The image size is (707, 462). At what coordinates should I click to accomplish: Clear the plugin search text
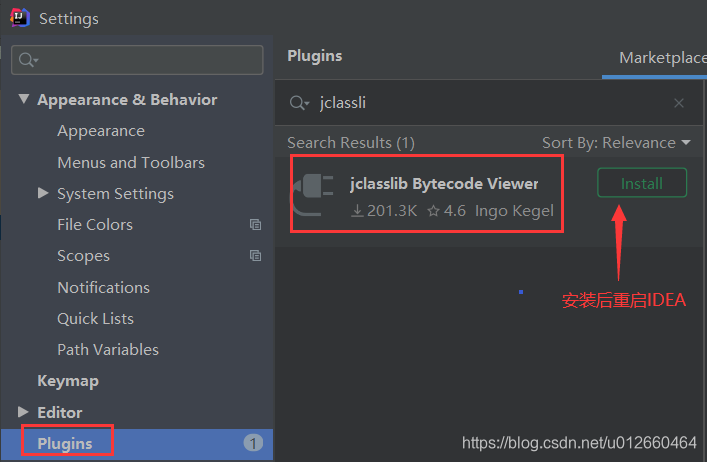[x=679, y=103]
